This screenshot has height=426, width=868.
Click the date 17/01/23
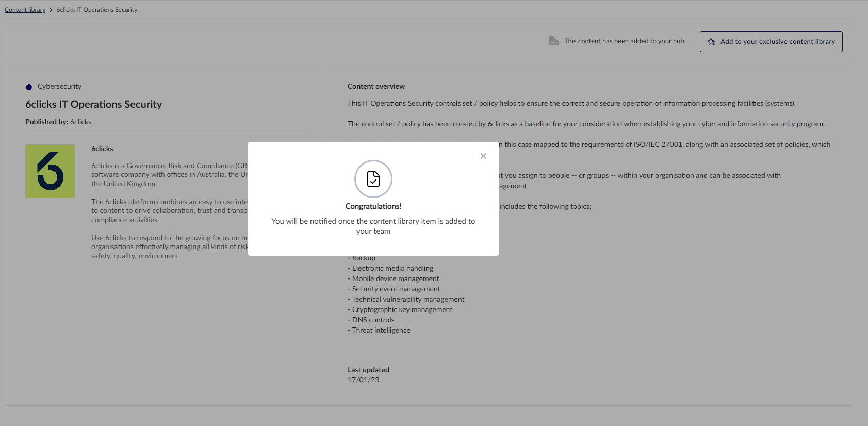tap(363, 380)
